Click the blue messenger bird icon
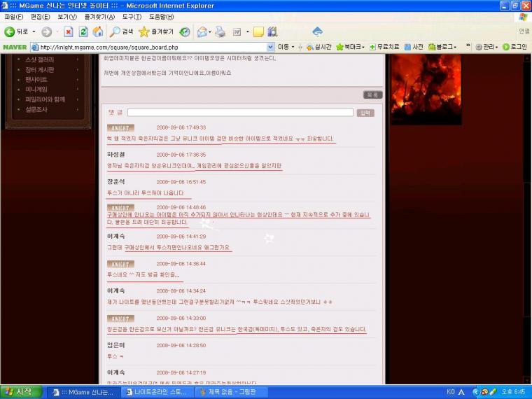The width and height of the screenshot is (532, 399). (x=317, y=31)
